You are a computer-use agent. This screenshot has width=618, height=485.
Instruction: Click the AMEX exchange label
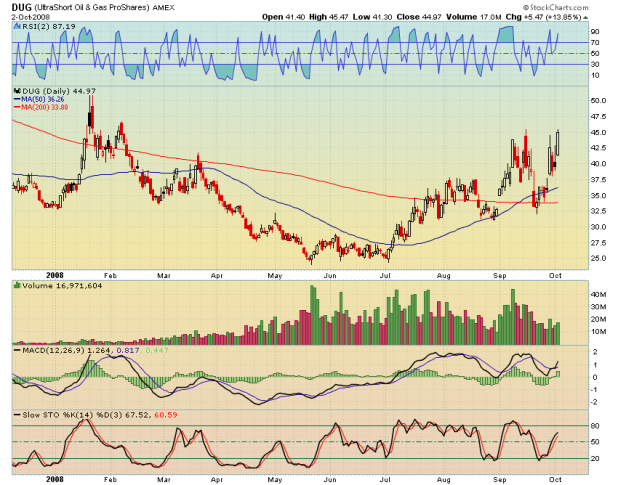click(163, 7)
